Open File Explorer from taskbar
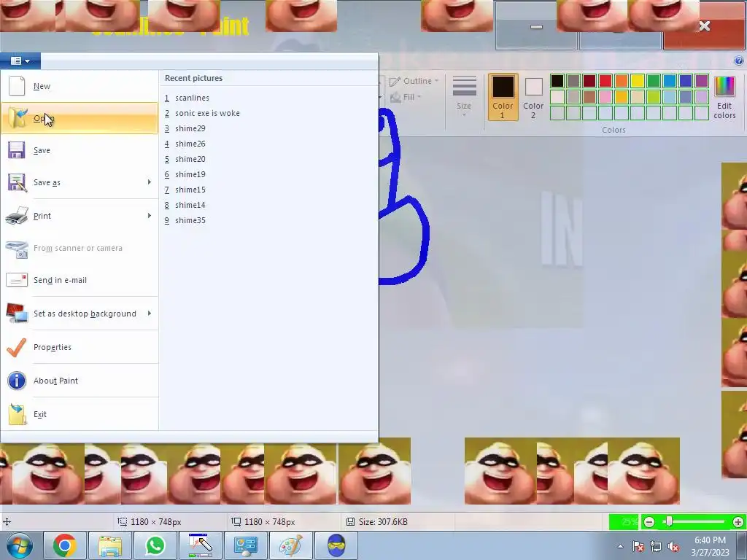The height and width of the screenshot is (560, 747). pos(110,545)
